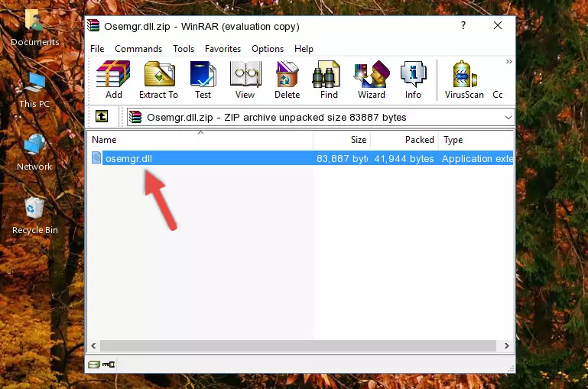Click the Delete toolbar icon
This screenshot has height=389, width=588.
(287, 79)
